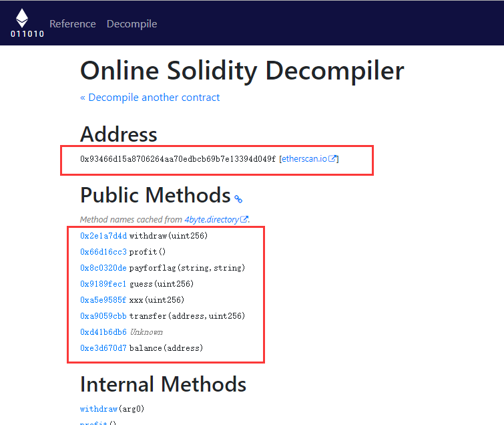This screenshot has height=425, width=504.
Task: Click method hash 0xd41b6db6 marked Unknown
Action: (x=103, y=332)
